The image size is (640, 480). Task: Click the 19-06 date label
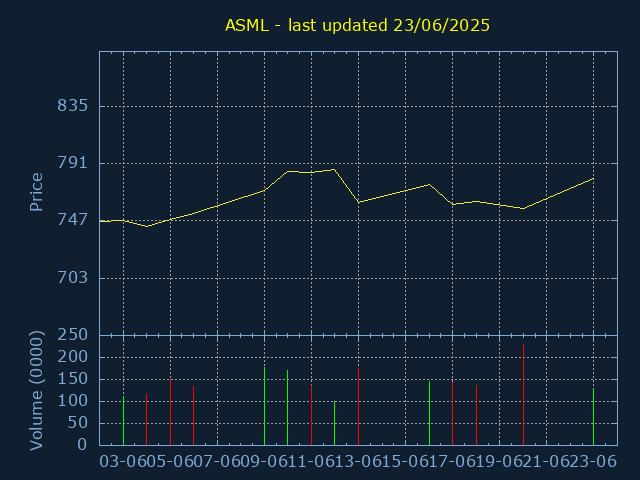pos(499,462)
